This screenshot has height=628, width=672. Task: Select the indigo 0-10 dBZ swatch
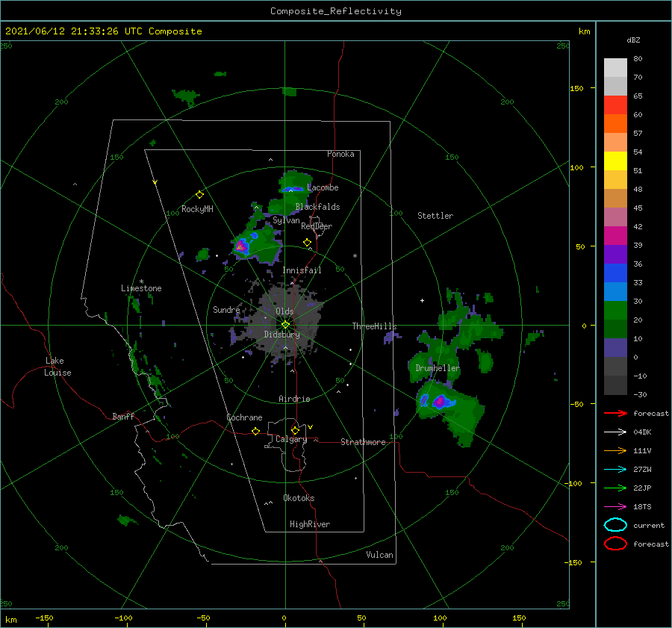pos(615,348)
